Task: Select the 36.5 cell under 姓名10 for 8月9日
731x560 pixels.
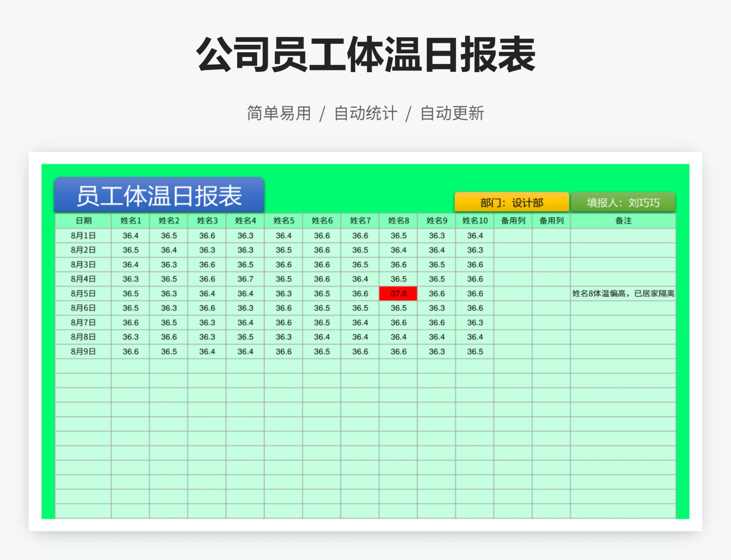Action: pos(474,351)
